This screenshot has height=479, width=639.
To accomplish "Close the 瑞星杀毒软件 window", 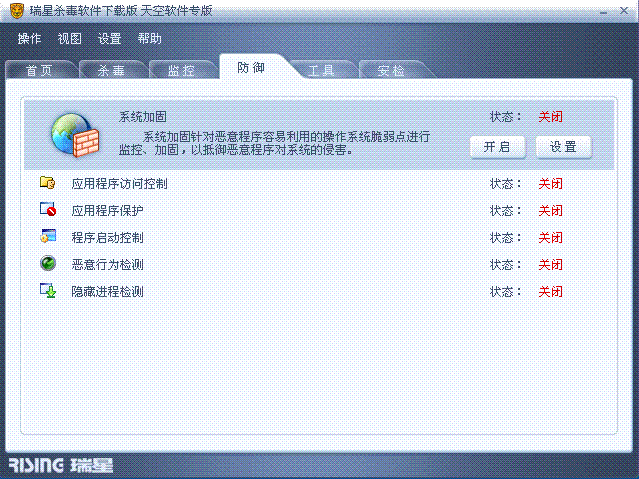I will point(624,11).
